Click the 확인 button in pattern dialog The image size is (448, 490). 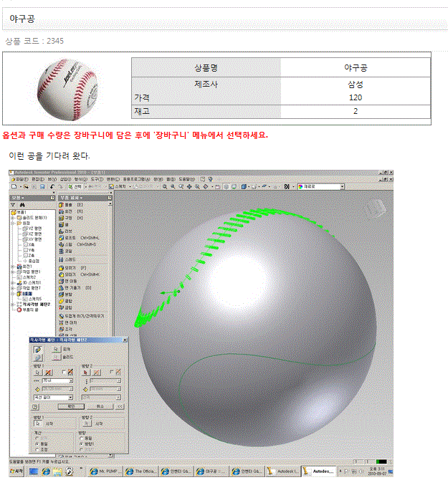(x=71, y=406)
